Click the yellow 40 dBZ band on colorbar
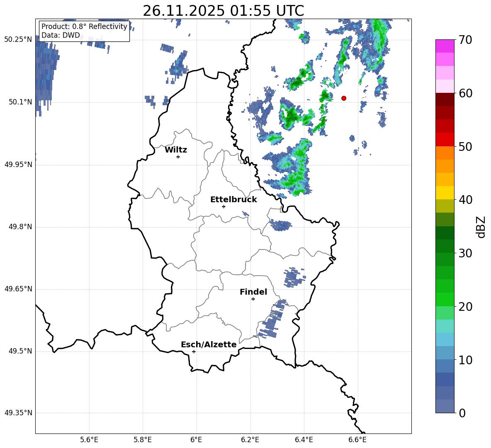This screenshot has width=491, height=448. click(x=445, y=193)
